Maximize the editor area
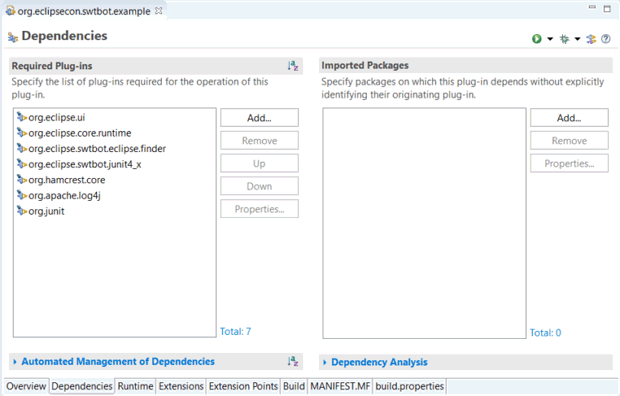Screen dimensions: 620x396 [x=607, y=8]
